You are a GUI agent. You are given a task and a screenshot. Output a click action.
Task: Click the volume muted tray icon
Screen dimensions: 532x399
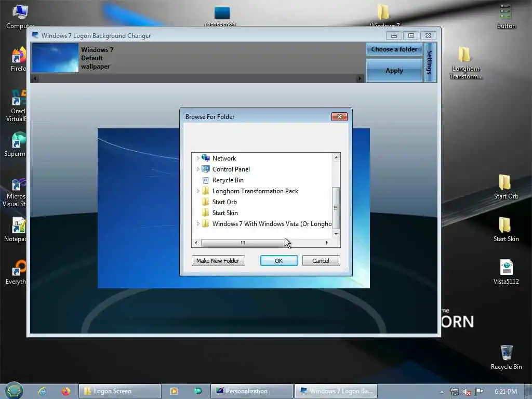[467, 392]
